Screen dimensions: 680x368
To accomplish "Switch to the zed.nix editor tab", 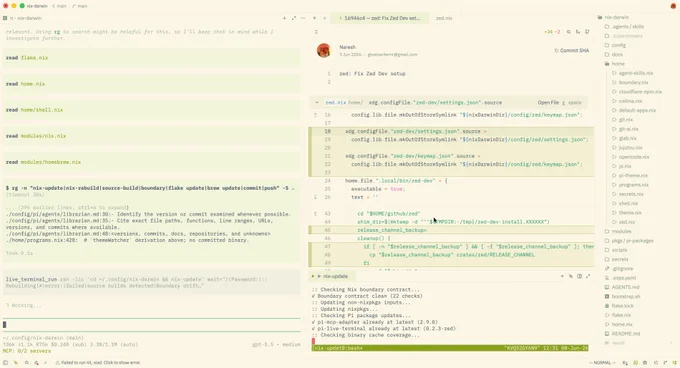I will coord(444,18).
